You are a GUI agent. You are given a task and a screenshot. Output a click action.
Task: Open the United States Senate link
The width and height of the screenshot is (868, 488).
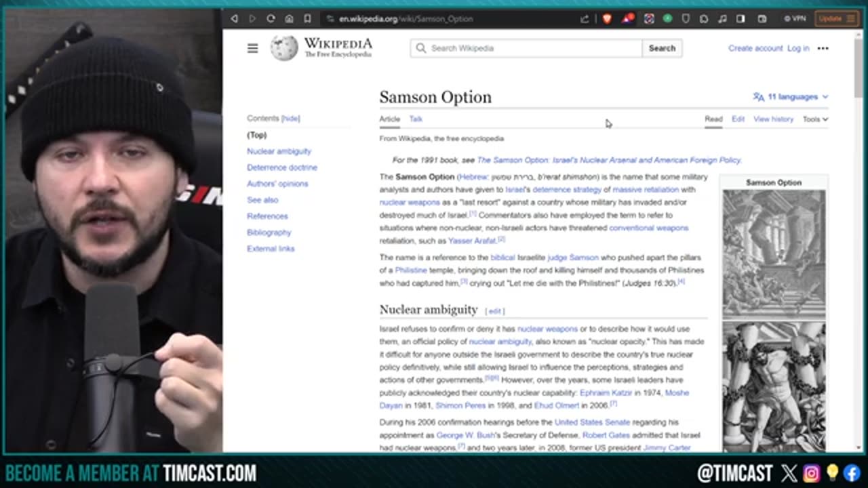(593, 422)
